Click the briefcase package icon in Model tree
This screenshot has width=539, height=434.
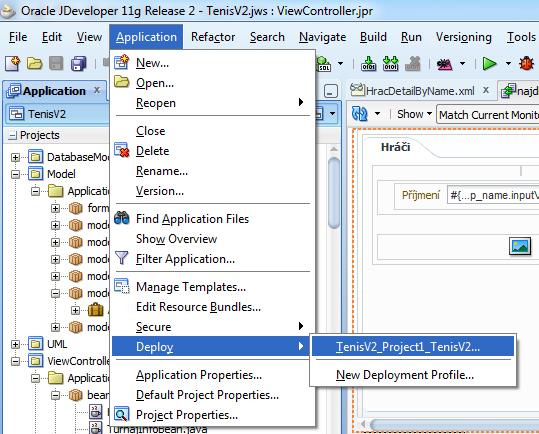point(96,310)
